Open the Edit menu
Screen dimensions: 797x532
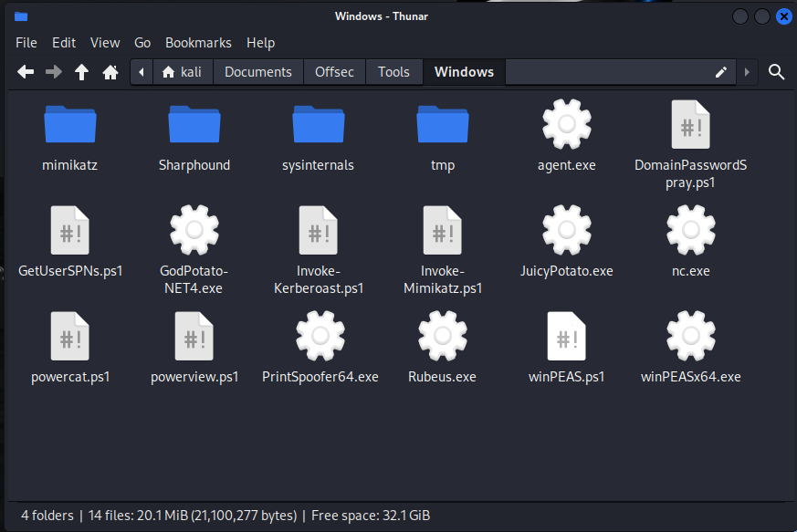click(64, 43)
